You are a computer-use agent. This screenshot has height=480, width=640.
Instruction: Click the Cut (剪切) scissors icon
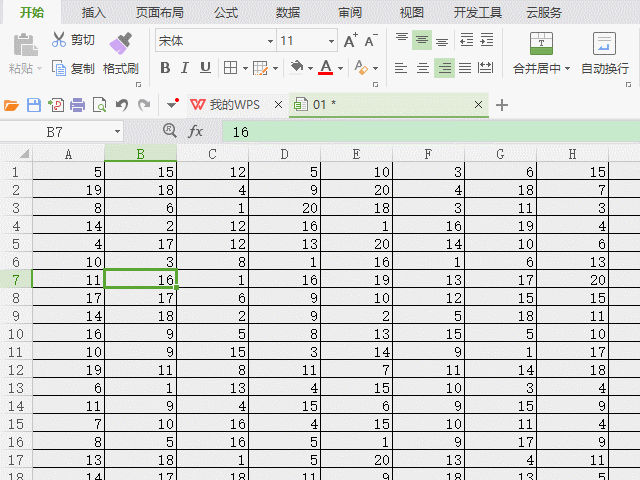point(59,40)
